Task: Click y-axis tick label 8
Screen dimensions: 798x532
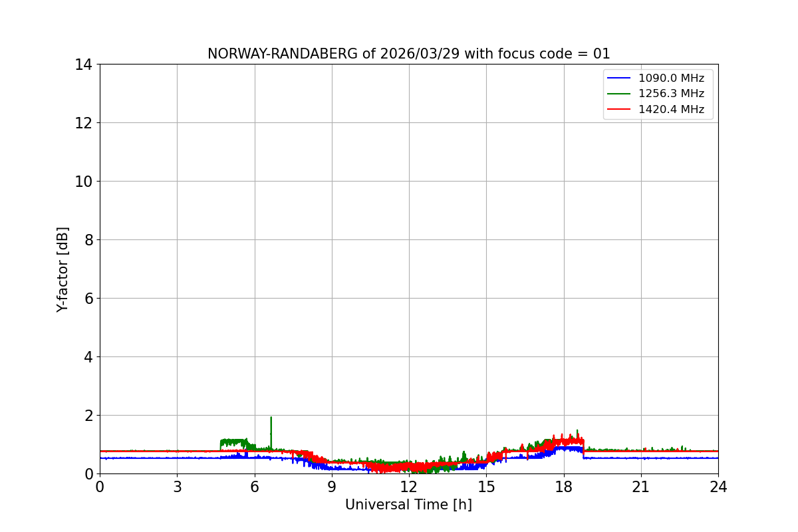Action: coord(88,240)
